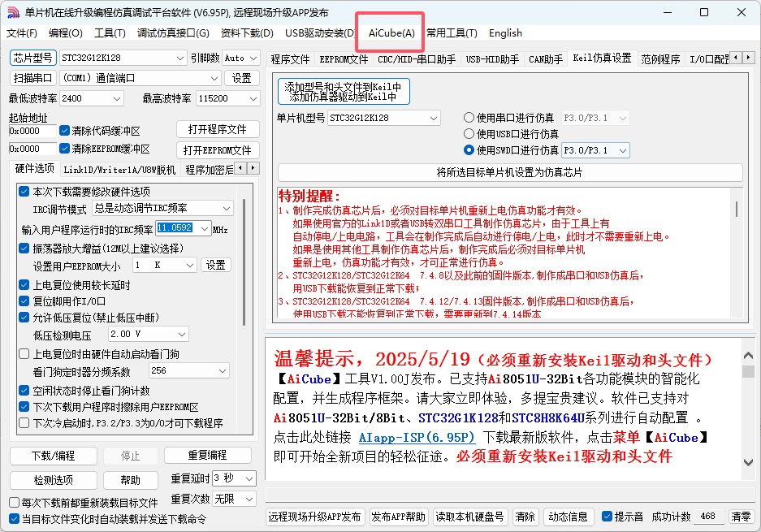761x532 pixels.
Task: Click the 扫描串口 button
Action: [33, 78]
